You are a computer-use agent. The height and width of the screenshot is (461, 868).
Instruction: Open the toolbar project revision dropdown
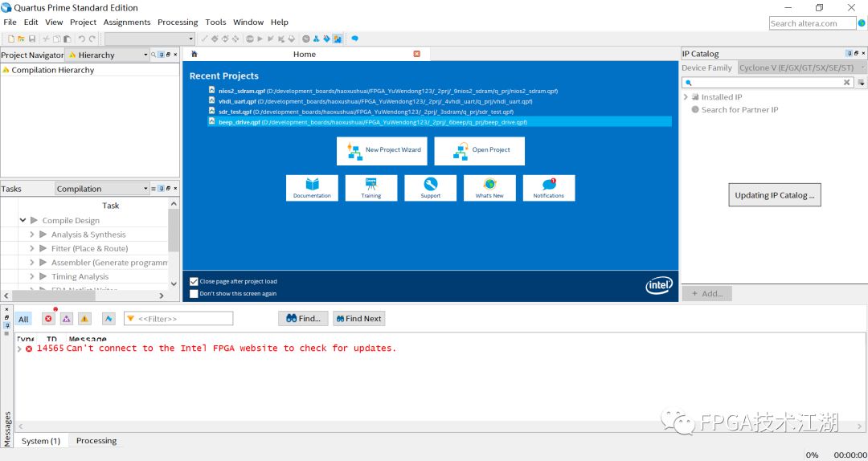pyautogui.click(x=149, y=39)
